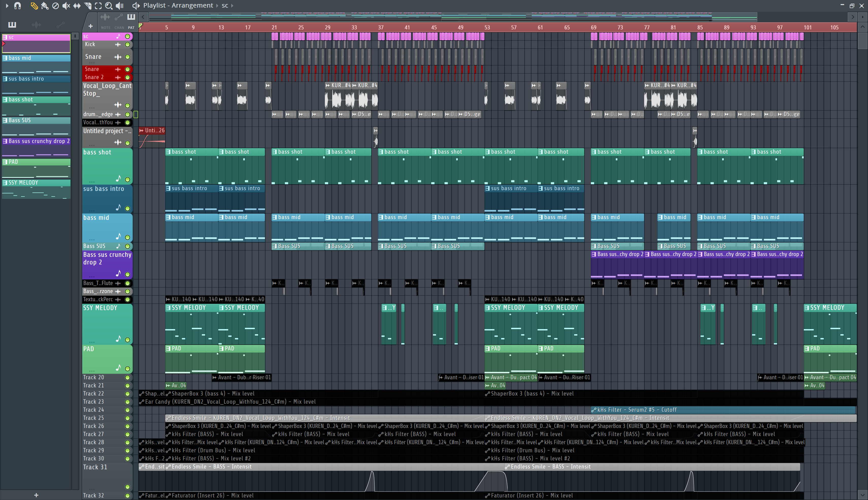Click the green playhead marker at bar 1

[x=141, y=26]
